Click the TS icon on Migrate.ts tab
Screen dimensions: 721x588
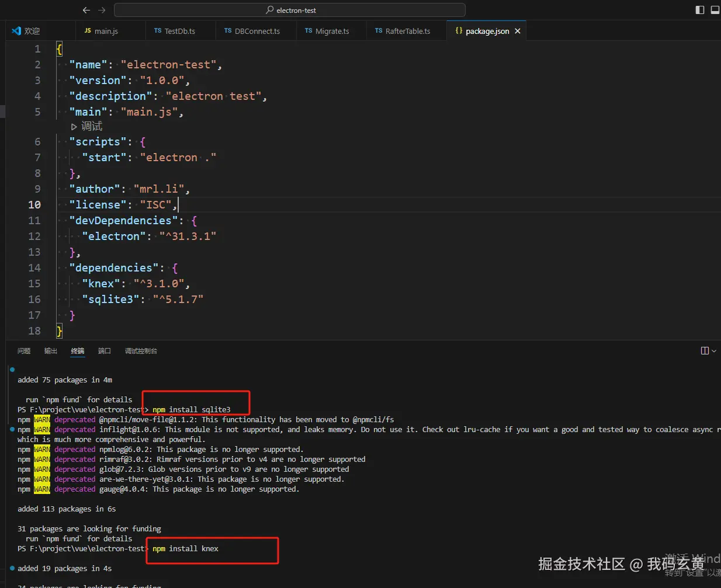[308, 31]
